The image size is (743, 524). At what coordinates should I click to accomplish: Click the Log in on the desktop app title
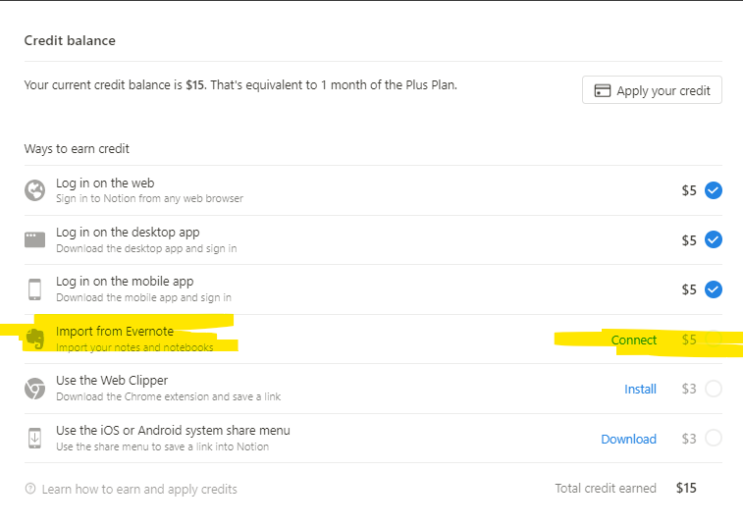[128, 232]
